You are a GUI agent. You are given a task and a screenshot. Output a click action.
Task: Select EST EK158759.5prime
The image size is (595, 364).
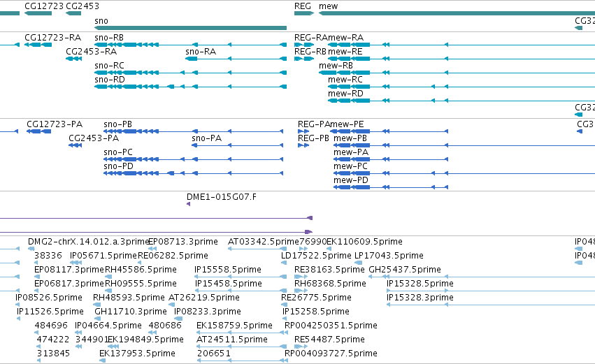pos(241,333)
